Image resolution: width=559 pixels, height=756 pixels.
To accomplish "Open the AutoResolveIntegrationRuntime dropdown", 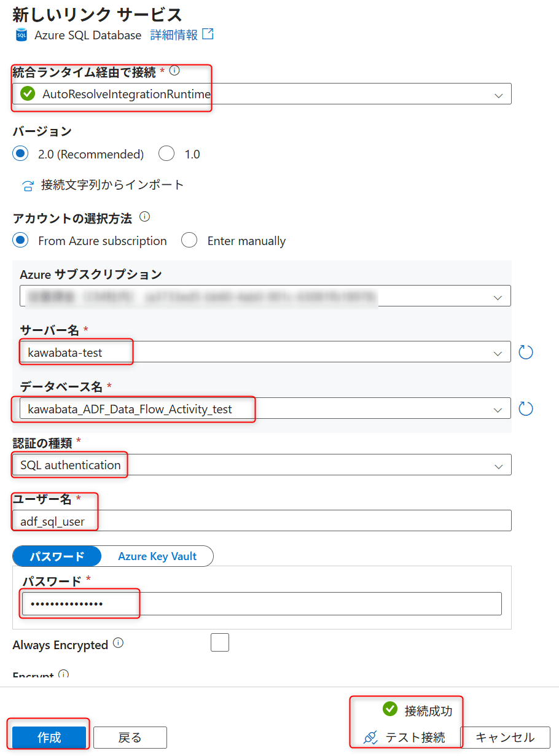I will click(x=262, y=94).
